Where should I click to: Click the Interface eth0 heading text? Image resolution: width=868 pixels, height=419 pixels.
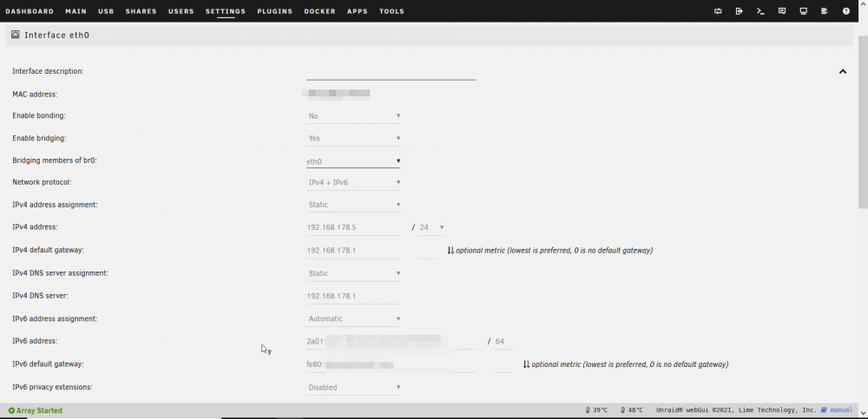pyautogui.click(x=56, y=35)
